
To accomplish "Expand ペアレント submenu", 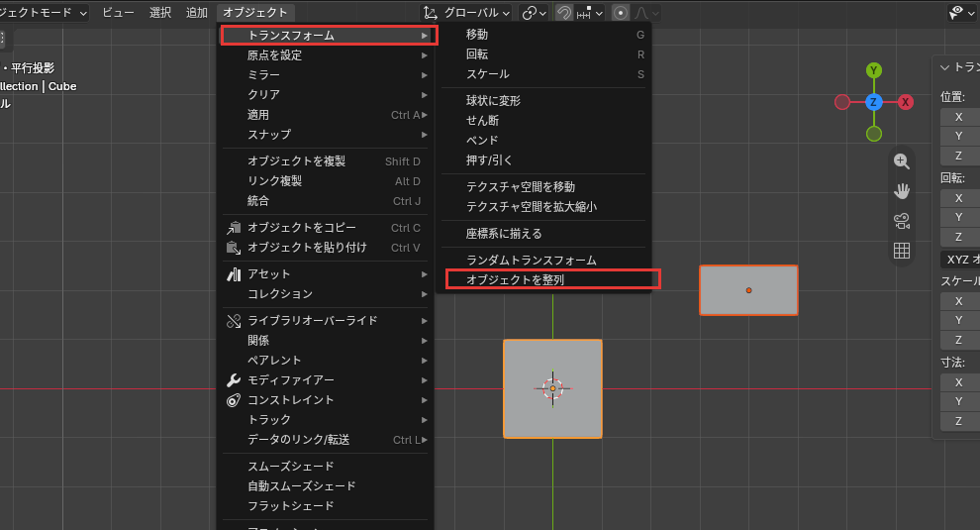I will (325, 361).
